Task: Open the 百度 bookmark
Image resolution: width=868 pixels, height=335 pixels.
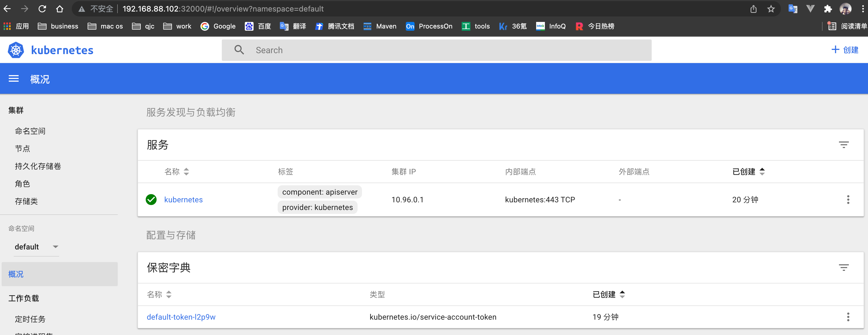Action: (258, 26)
